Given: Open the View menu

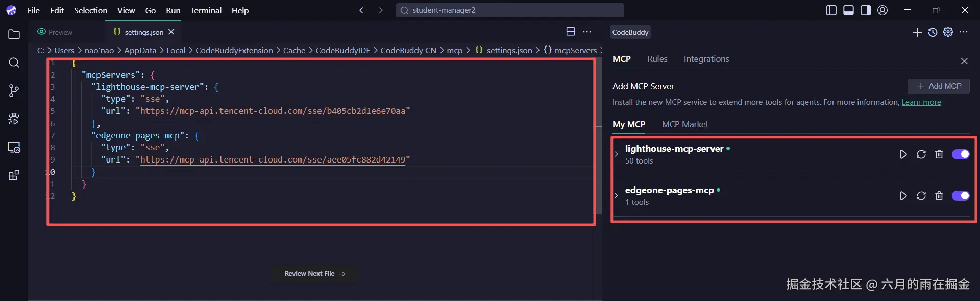Looking at the screenshot, I should [x=126, y=10].
